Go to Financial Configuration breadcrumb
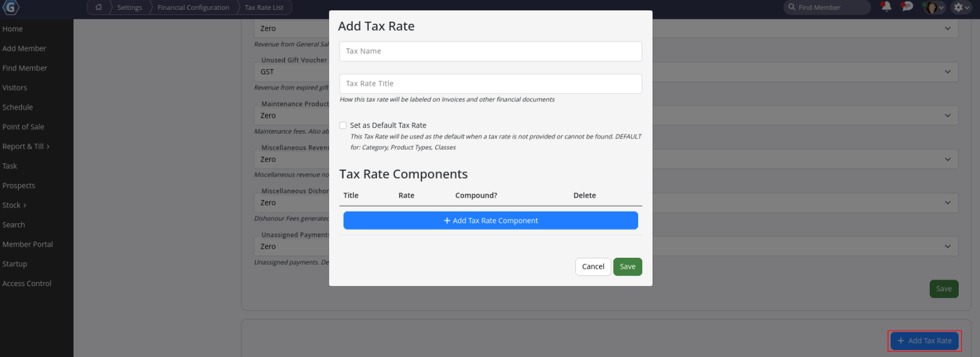 193,7
